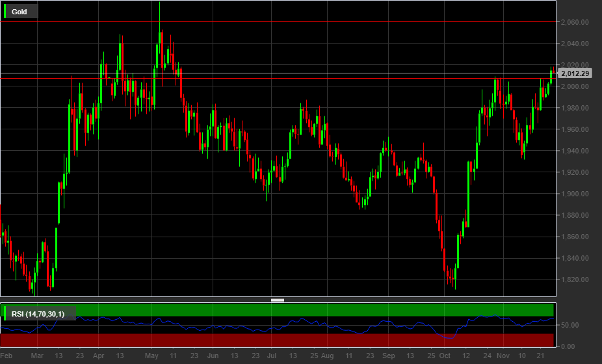The height and width of the screenshot is (364, 602).
Task: Click the 1,900.00 price axis label
Action: click(x=575, y=194)
